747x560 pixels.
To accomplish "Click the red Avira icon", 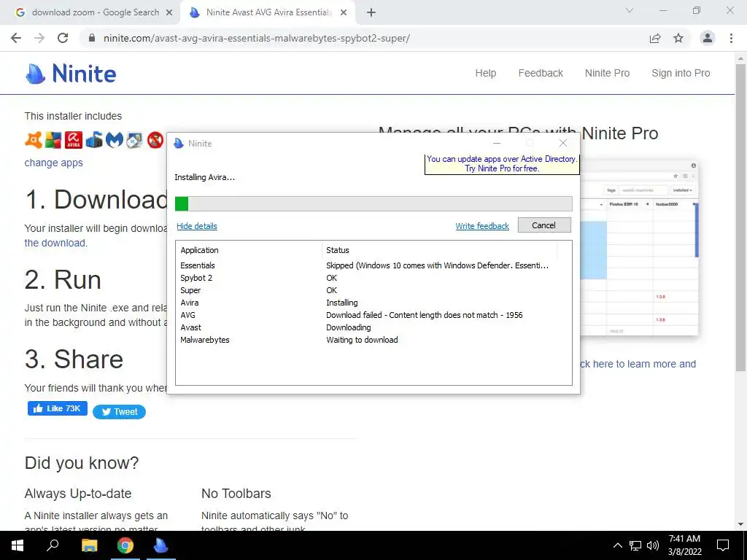I will tap(74, 141).
